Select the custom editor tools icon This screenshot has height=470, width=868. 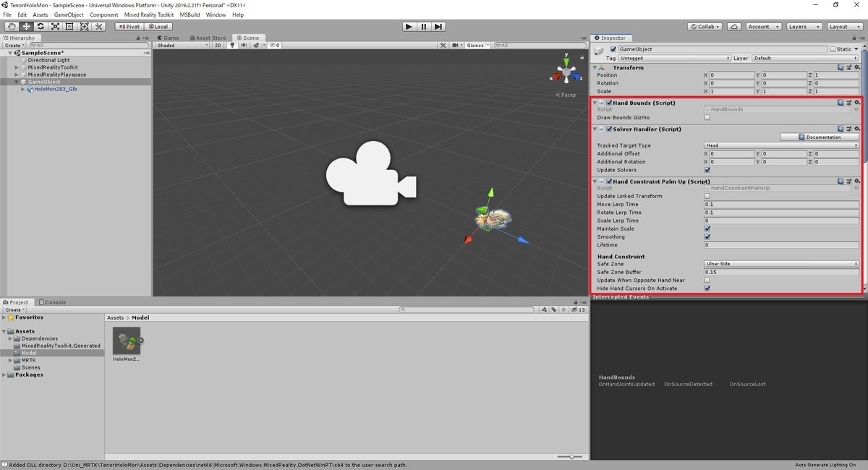coord(98,27)
